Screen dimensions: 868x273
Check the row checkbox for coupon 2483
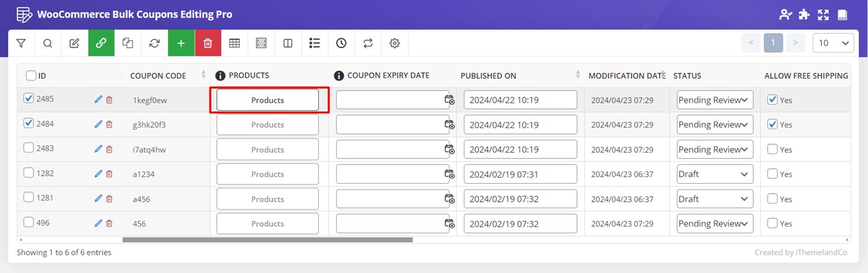pyautogui.click(x=29, y=148)
